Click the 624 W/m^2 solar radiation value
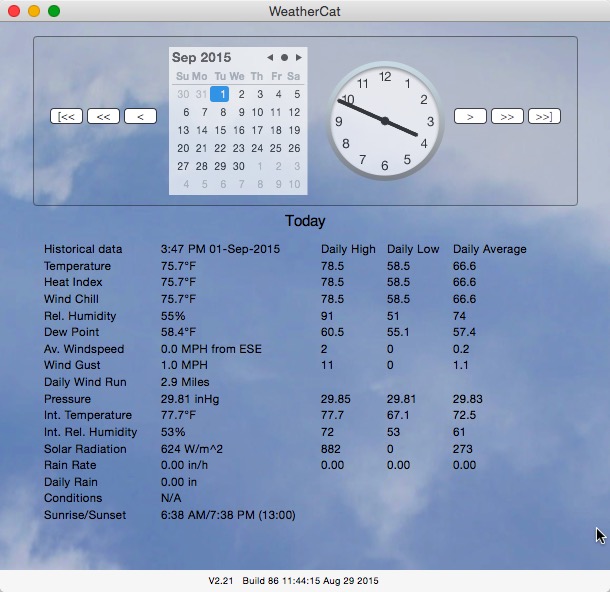 (x=192, y=449)
